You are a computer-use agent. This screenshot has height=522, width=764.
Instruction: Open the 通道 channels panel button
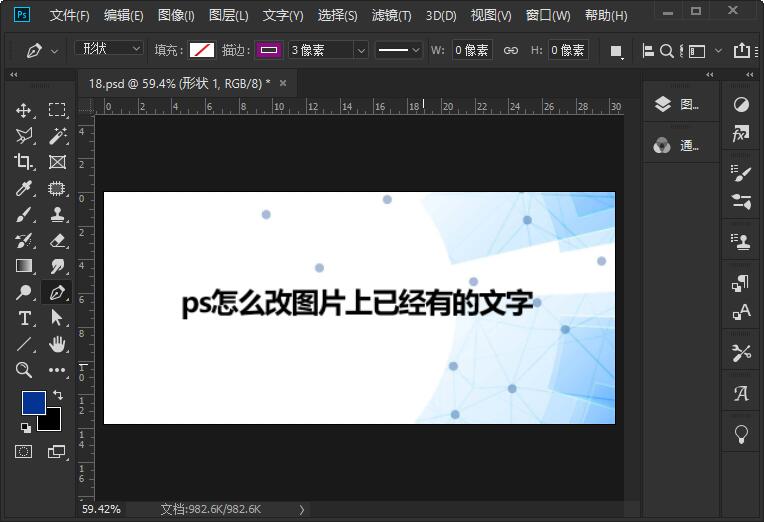tap(677, 145)
